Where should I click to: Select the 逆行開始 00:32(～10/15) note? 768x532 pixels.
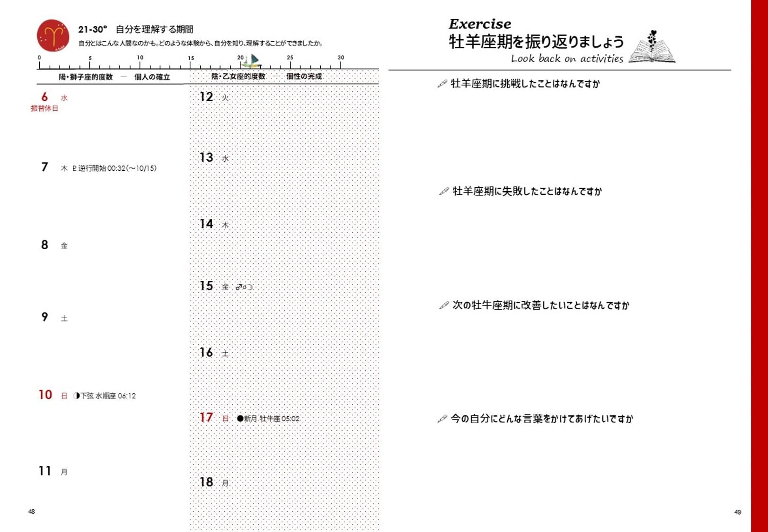click(x=117, y=168)
